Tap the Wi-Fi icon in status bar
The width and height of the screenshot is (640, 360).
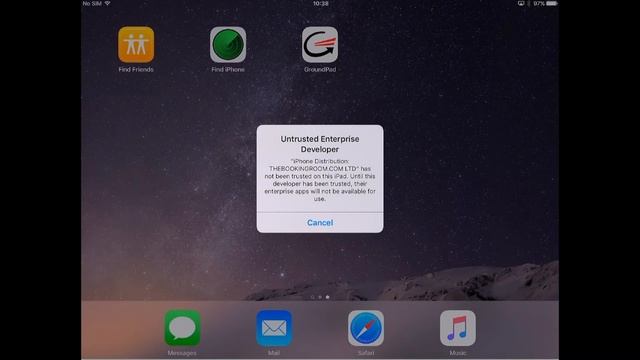(x=108, y=3)
